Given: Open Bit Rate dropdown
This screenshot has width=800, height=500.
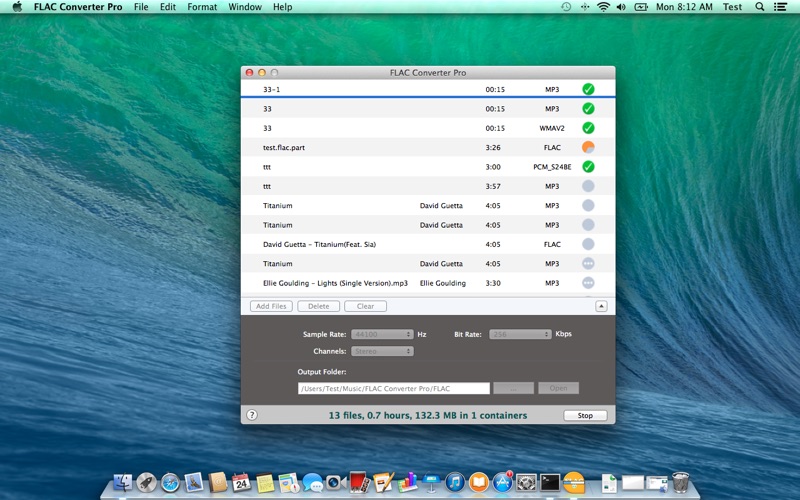Looking at the screenshot, I should coord(520,334).
